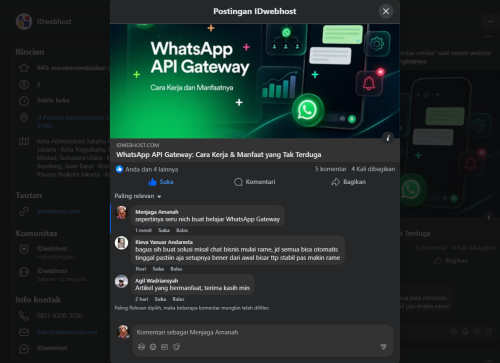The width and height of the screenshot is (500, 363).
Task: Open the WhatsApp API Gateway article title link
Action: pyautogui.click(x=219, y=155)
